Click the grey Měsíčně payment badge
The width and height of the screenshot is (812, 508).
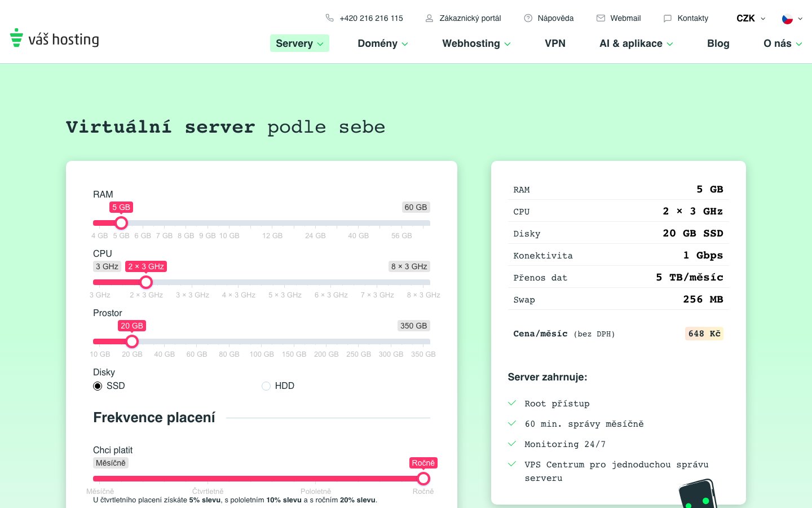click(x=111, y=463)
